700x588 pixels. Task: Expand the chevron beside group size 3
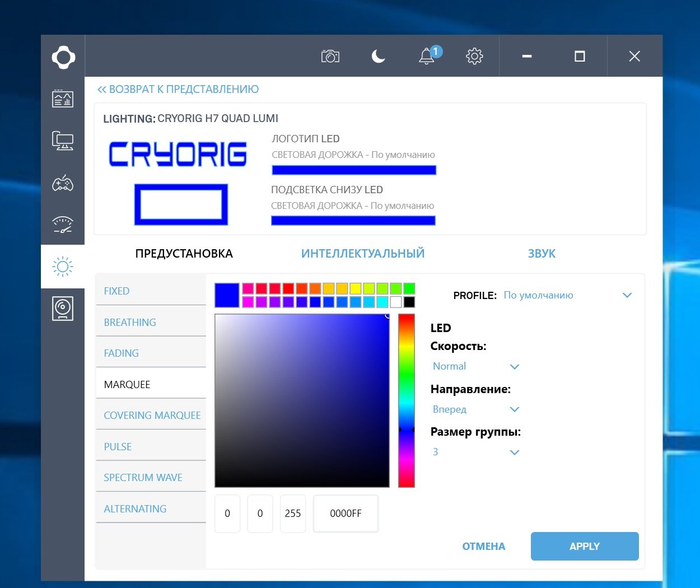[515, 452]
